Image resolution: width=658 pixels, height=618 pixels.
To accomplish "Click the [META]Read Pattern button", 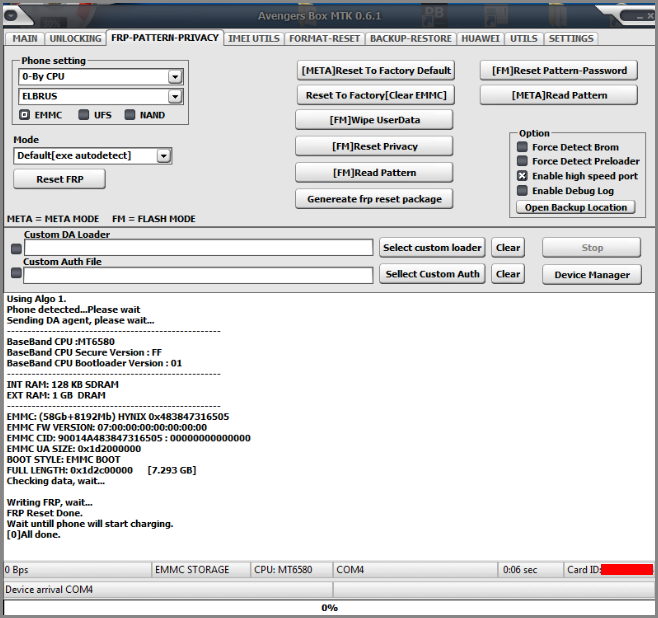I will 559,95.
